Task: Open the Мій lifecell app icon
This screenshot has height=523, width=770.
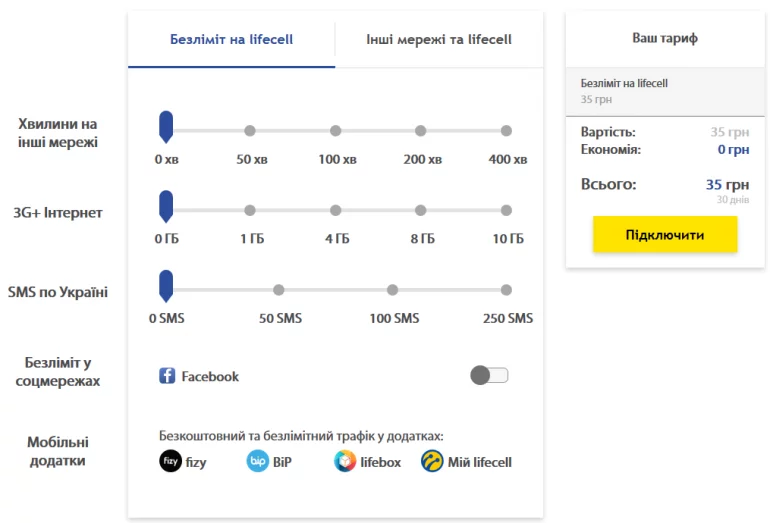Action: (x=432, y=461)
